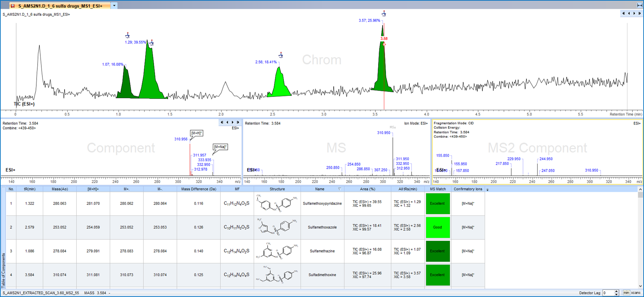Open the column options control on Confirmatory Ions header
644x297 pixels.
[x=487, y=190]
